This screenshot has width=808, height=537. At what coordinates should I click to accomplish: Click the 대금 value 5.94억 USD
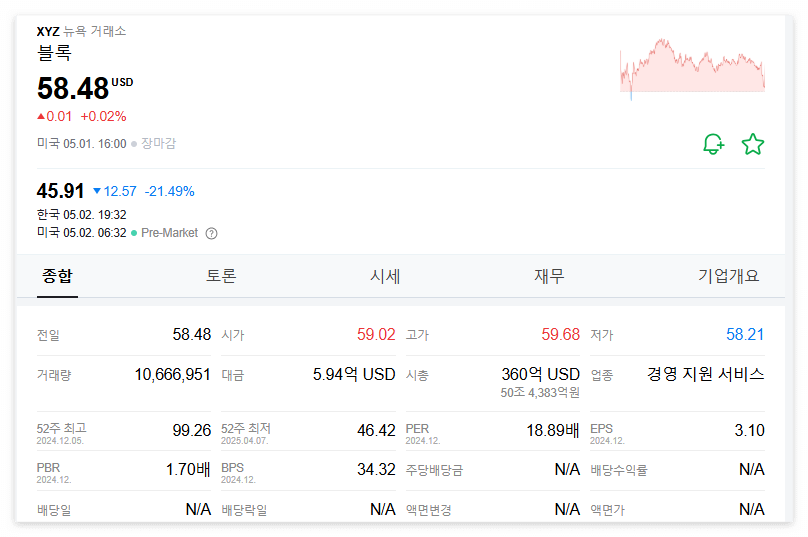354,375
